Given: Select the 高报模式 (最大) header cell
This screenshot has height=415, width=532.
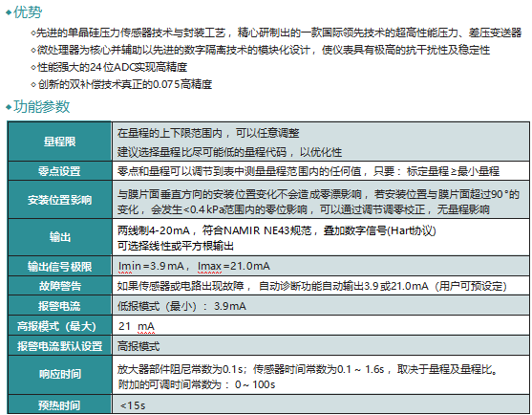Looking at the screenshot, I should (60, 326).
